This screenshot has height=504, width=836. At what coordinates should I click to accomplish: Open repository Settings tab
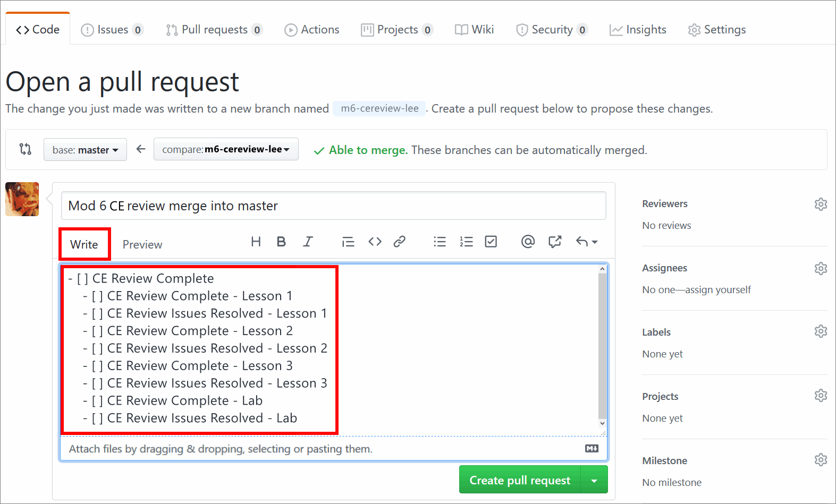tap(717, 30)
